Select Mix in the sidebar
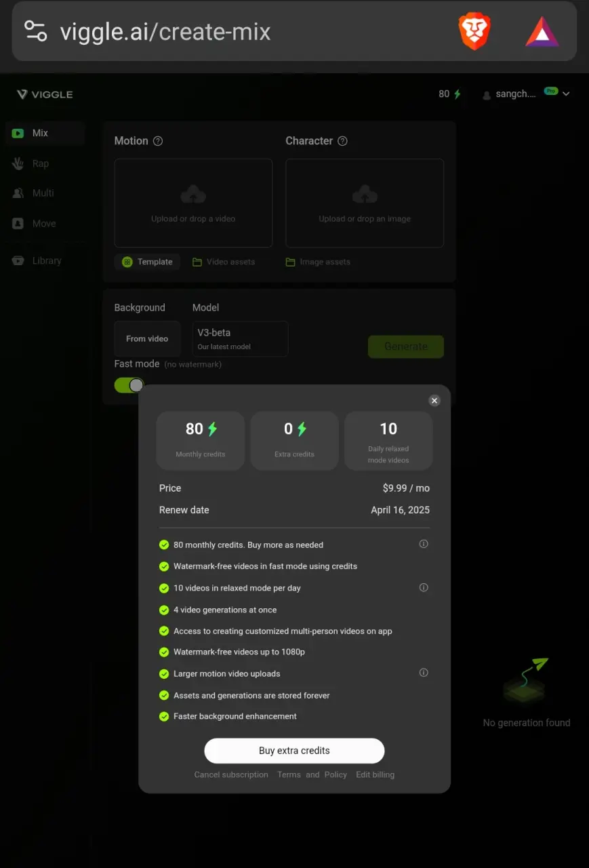The image size is (589, 868). coord(45,133)
